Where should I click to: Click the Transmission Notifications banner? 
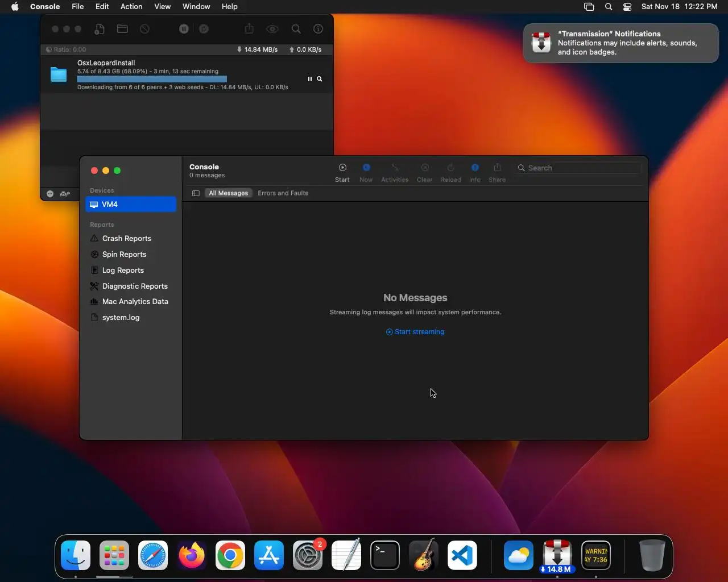coord(621,43)
